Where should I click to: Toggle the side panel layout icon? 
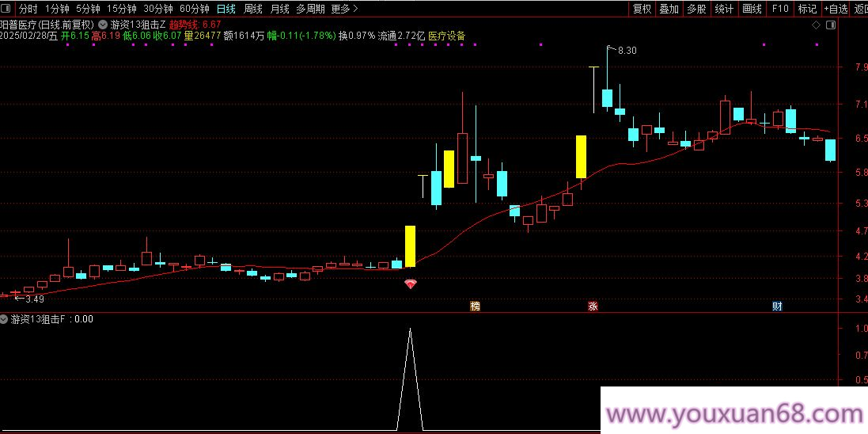point(830,25)
